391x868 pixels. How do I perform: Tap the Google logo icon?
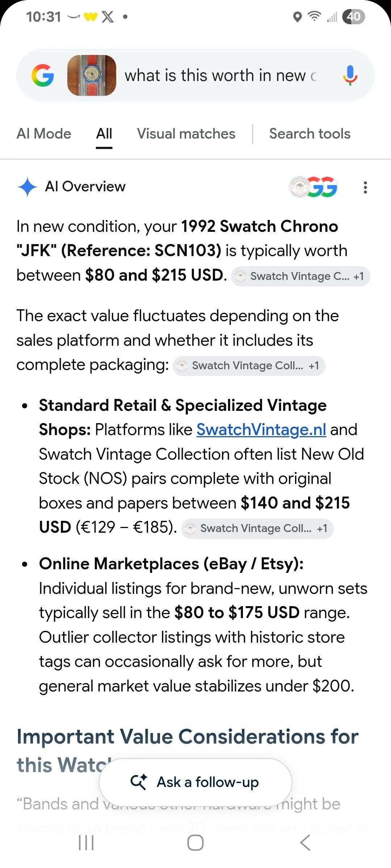pyautogui.click(x=43, y=75)
